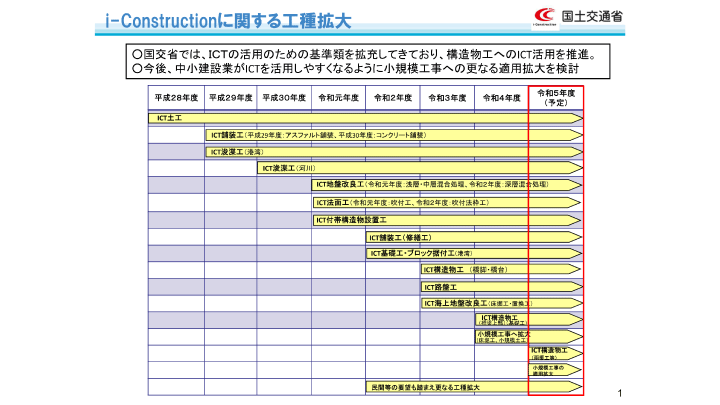Click the 'ICT地盤改良工' bar label
The width and height of the screenshot is (720, 405).
(x=432, y=185)
